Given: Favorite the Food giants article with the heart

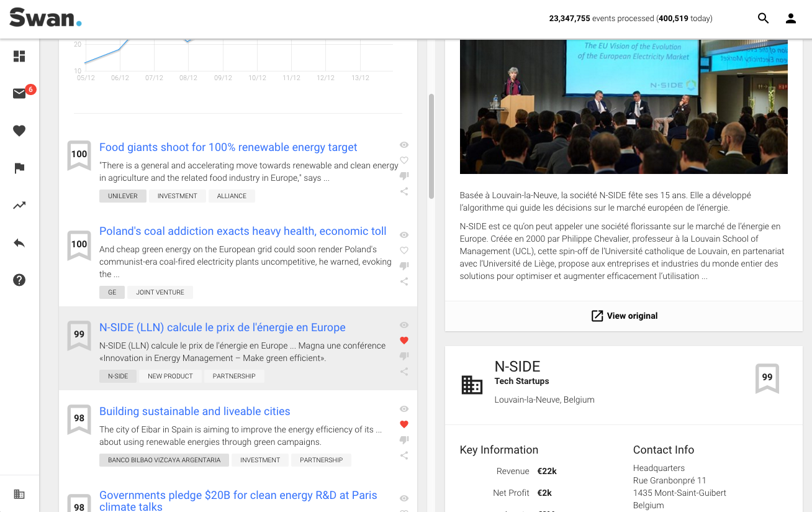Looking at the screenshot, I should [x=404, y=160].
